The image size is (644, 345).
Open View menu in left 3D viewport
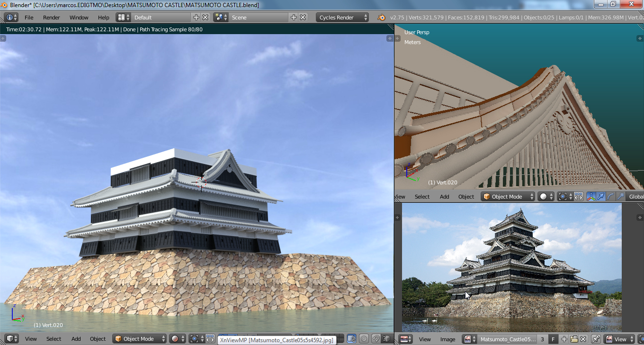31,339
